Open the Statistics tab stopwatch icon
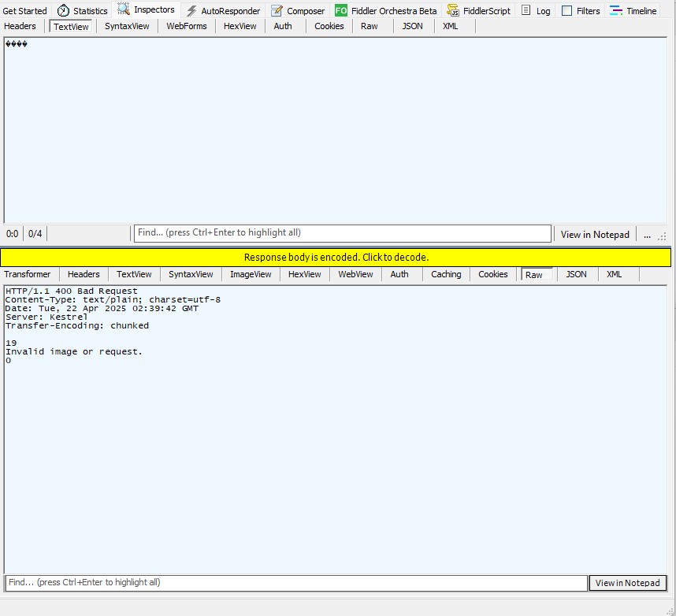The height and width of the screenshot is (616, 676). [x=63, y=11]
